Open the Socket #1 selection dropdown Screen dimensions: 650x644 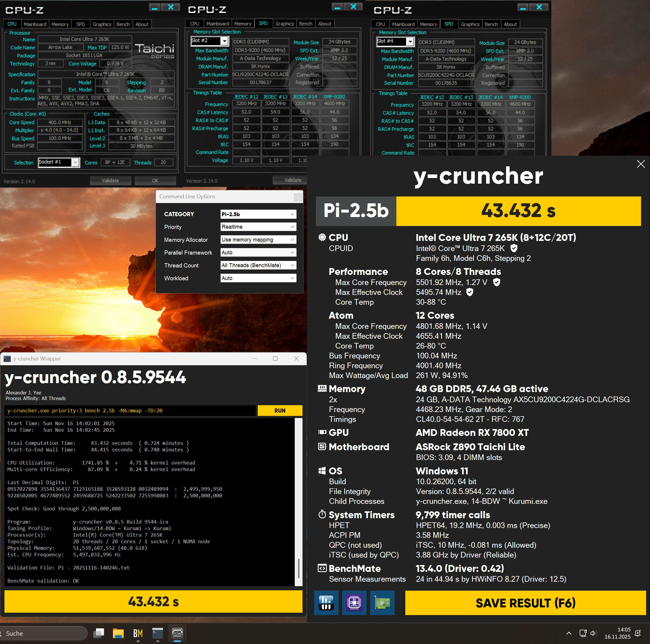point(75,162)
